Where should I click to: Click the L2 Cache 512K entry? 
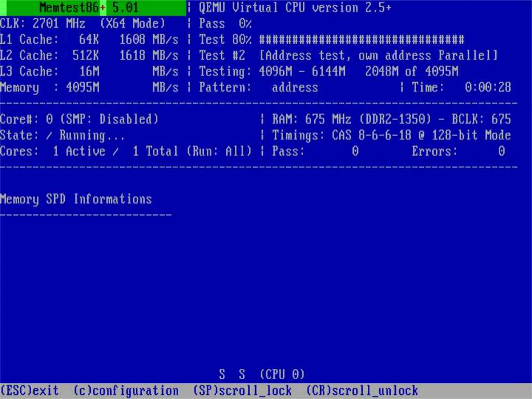point(49,55)
